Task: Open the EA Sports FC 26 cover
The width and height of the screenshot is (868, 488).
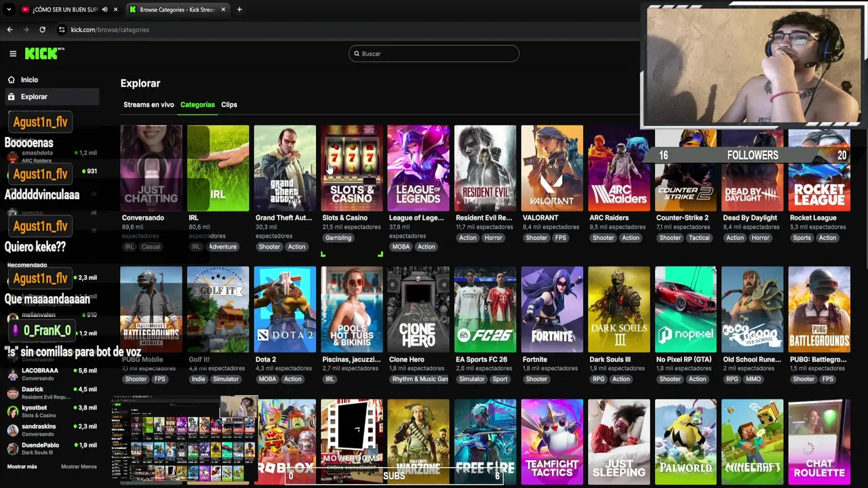Action: click(485, 309)
